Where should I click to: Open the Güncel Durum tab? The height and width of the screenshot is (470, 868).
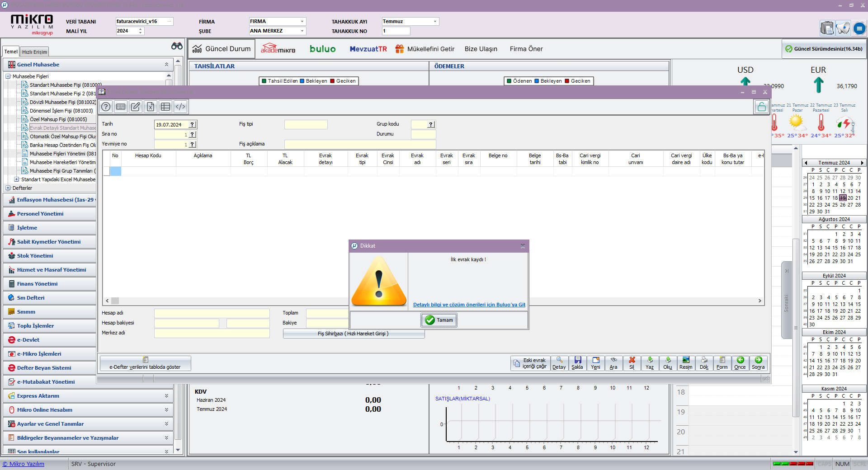(222, 49)
